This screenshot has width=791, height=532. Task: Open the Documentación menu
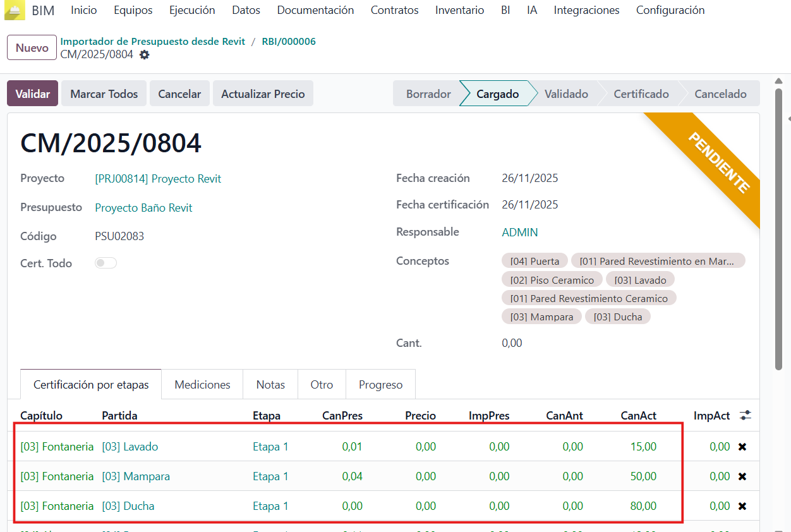(315, 10)
